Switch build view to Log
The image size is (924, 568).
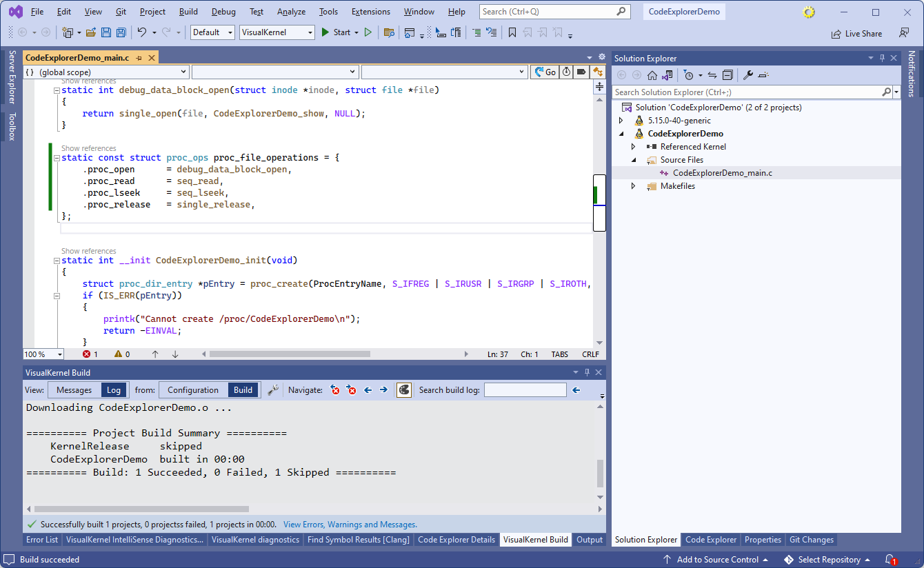click(114, 390)
